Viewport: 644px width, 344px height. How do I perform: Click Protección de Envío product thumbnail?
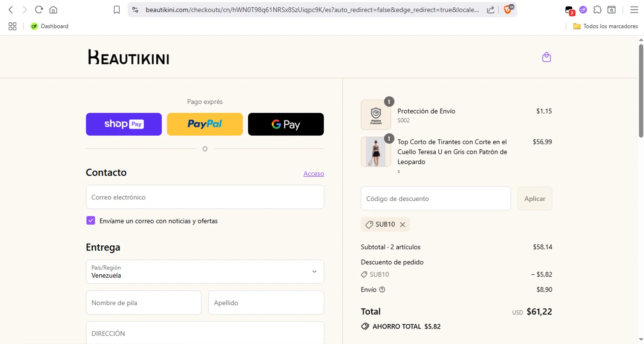[x=376, y=115]
